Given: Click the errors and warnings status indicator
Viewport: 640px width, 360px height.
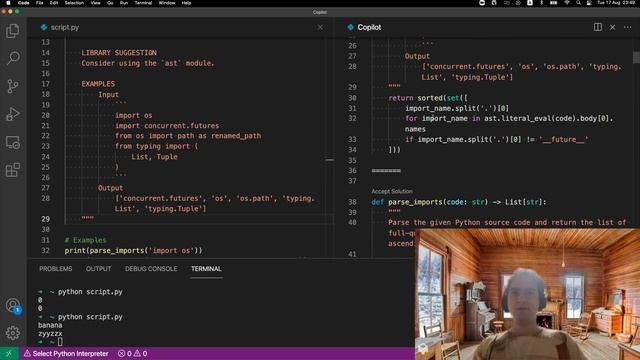Looking at the screenshot, I should click(132, 353).
